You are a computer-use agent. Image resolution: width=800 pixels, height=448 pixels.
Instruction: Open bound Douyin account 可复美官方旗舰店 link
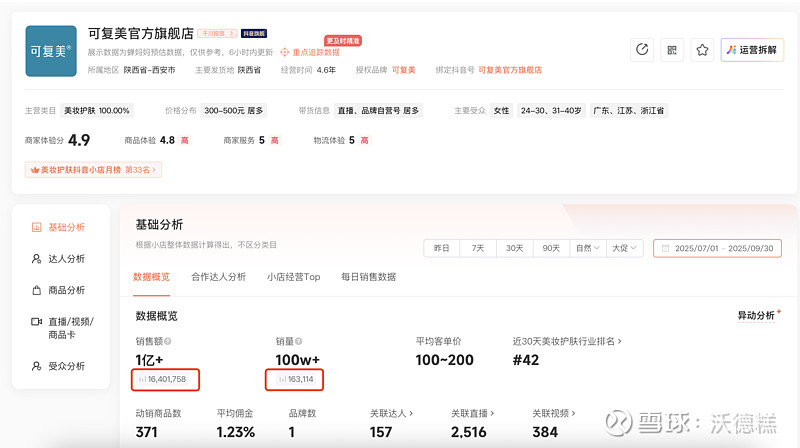click(x=510, y=70)
